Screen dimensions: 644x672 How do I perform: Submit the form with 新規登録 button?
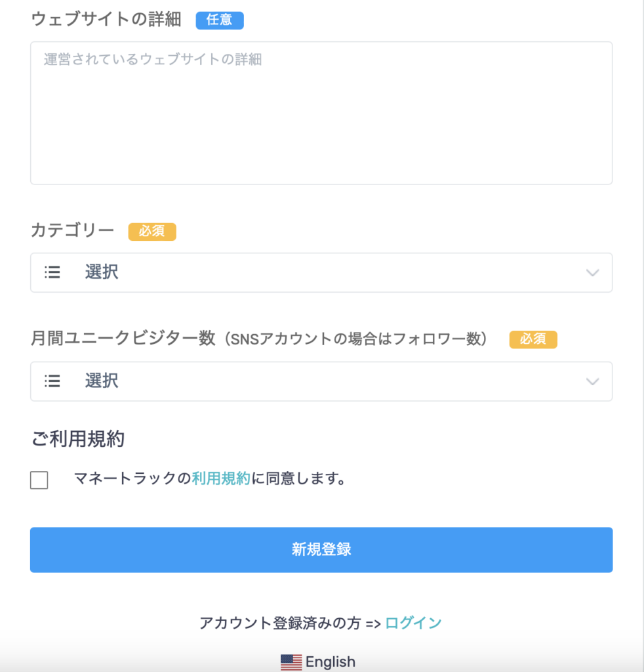pos(321,550)
